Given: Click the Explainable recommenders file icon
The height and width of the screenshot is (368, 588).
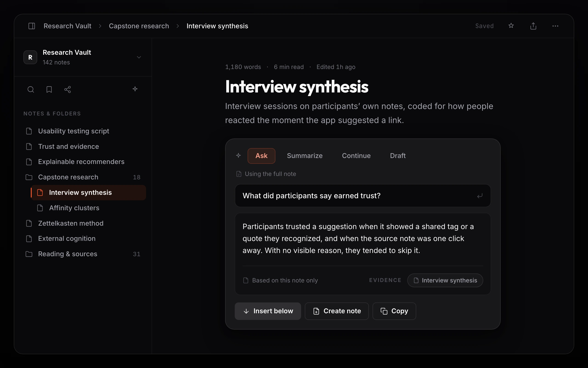Looking at the screenshot, I should (x=29, y=162).
